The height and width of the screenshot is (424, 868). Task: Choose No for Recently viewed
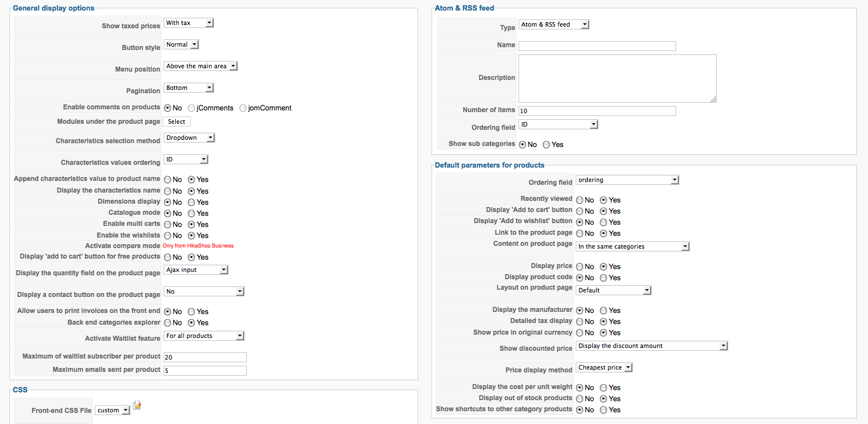579,200
